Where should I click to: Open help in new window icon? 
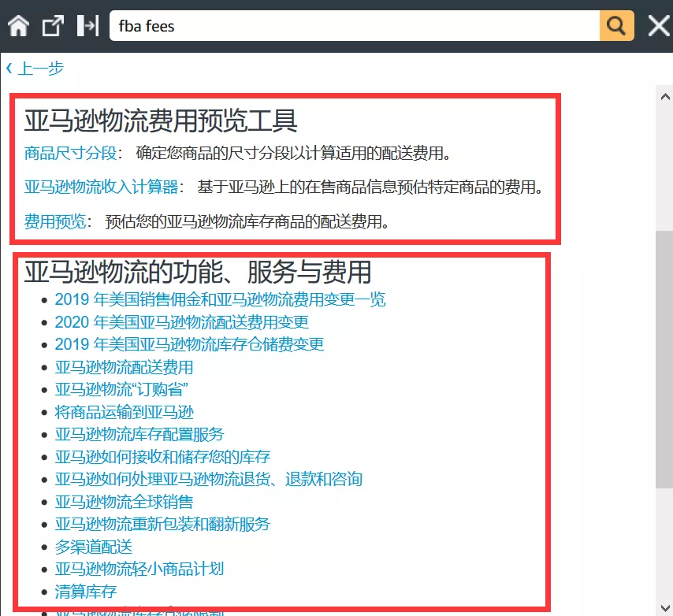click(x=53, y=26)
